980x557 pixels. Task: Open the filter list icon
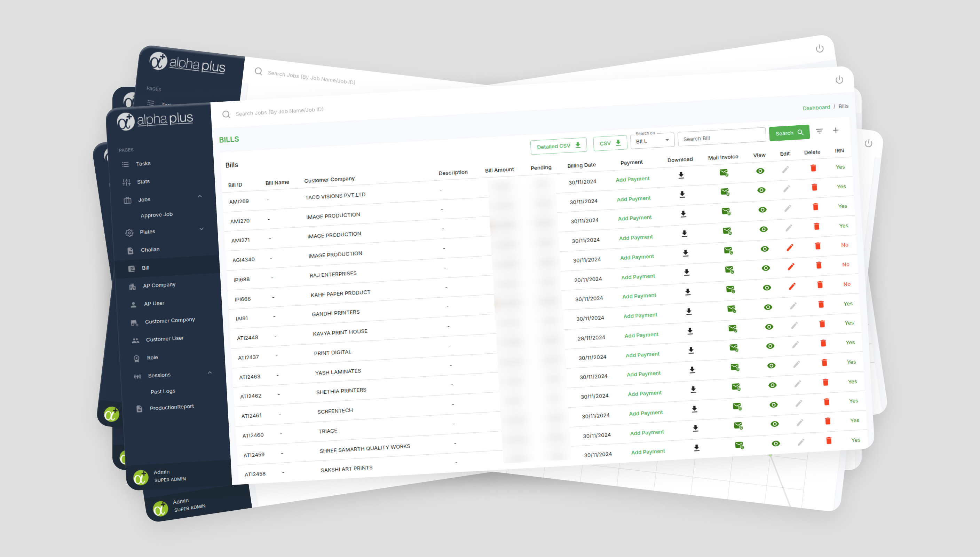pyautogui.click(x=820, y=131)
